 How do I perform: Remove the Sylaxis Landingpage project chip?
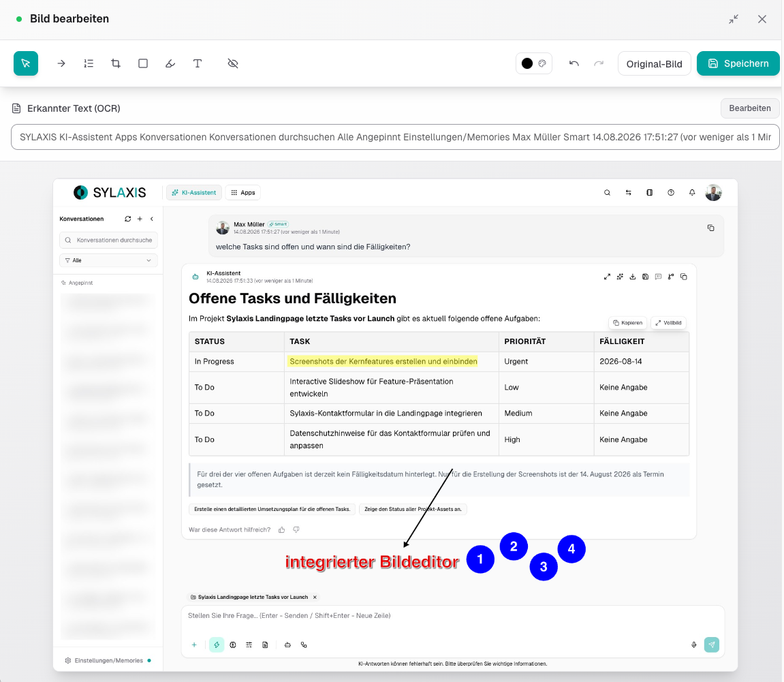click(x=315, y=597)
